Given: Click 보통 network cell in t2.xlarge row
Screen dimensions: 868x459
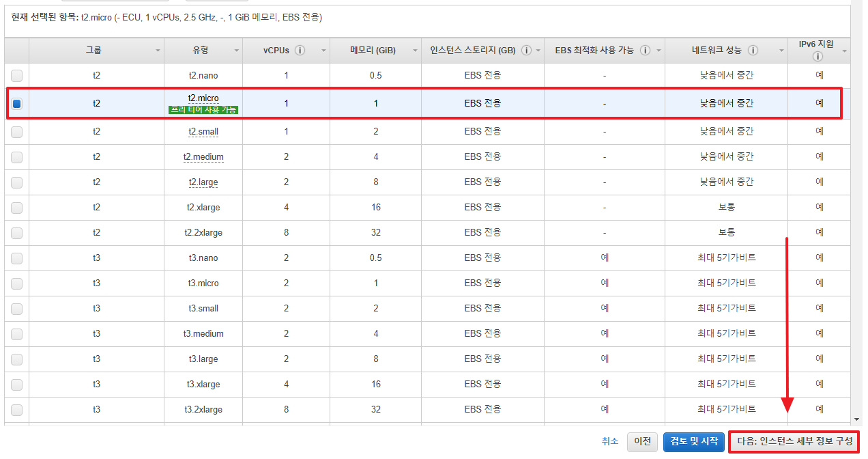Looking at the screenshot, I should click(726, 208).
